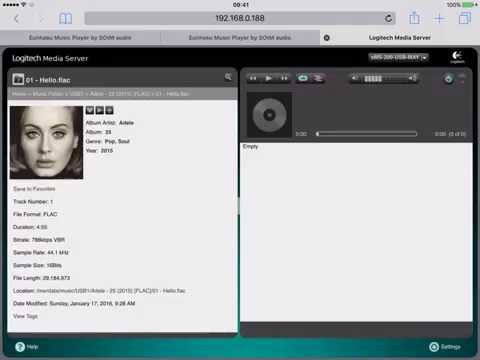Screen dimensions: 480x360
Task: Open Safari bookmarks book icon
Action: tap(65, 19)
